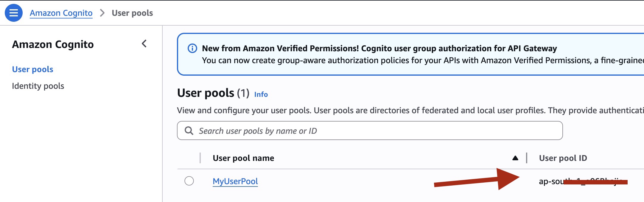Image resolution: width=644 pixels, height=202 pixels.
Task: Open the Info link beside User pools
Action: [x=261, y=94]
